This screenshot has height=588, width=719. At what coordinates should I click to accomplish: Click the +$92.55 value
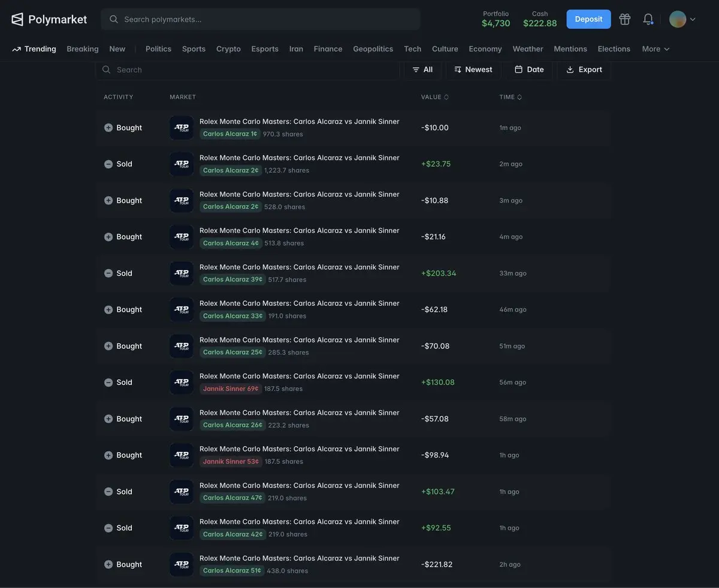tap(436, 528)
